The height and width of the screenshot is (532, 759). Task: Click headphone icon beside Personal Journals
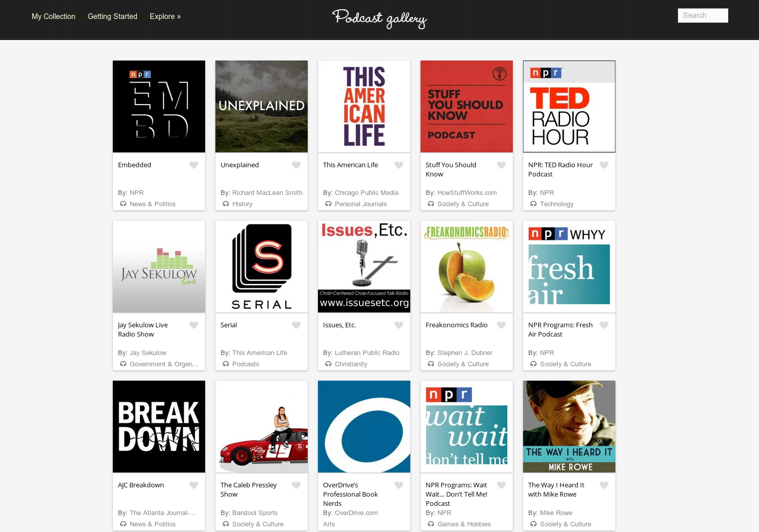tap(328, 204)
